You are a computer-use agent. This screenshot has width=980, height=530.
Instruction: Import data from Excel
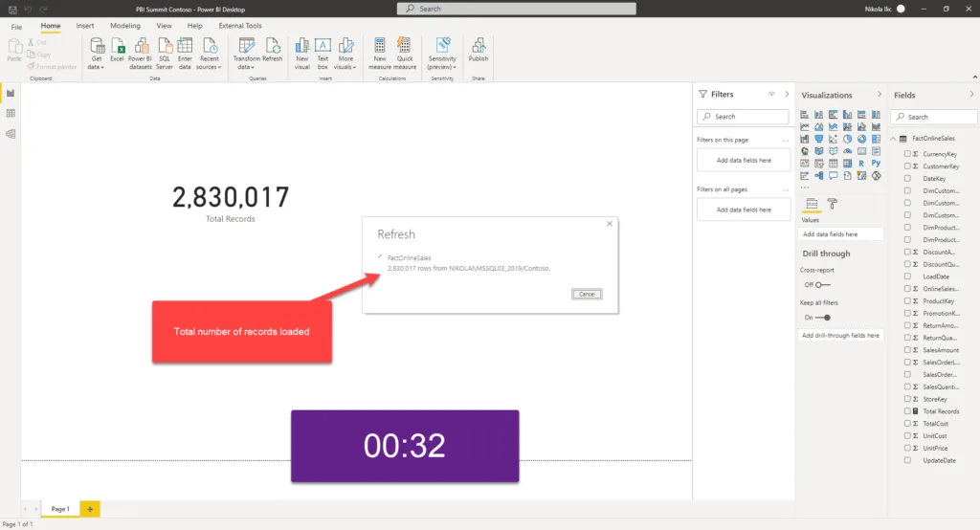click(117, 50)
